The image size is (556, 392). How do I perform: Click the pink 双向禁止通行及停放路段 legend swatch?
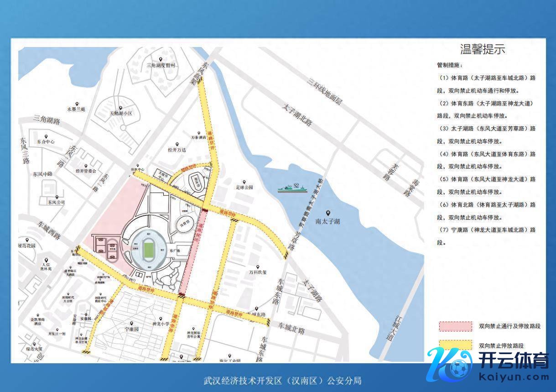455,326
